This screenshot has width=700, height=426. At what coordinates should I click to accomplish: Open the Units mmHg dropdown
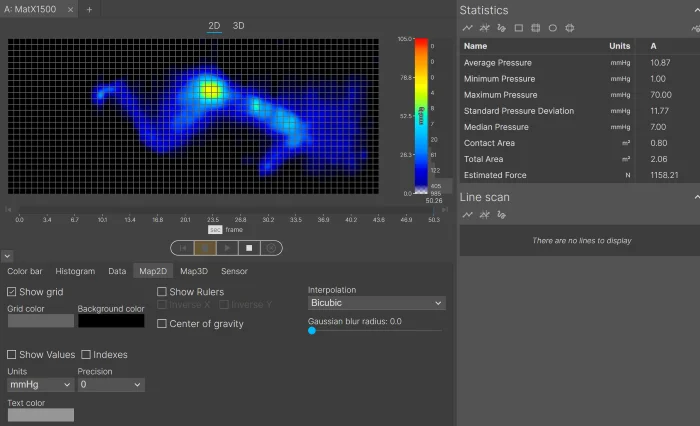pos(38,384)
